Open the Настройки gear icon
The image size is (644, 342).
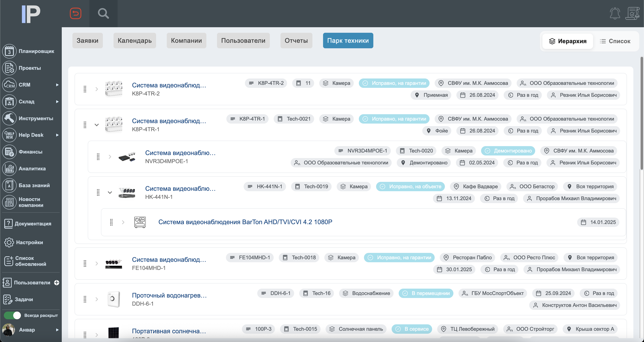tap(9, 242)
